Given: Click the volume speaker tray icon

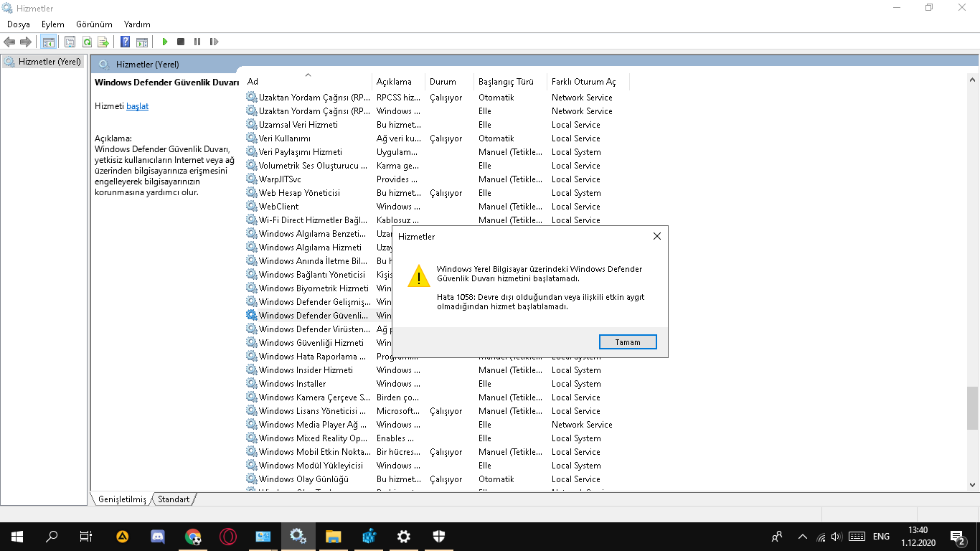Looking at the screenshot, I should pos(837,536).
